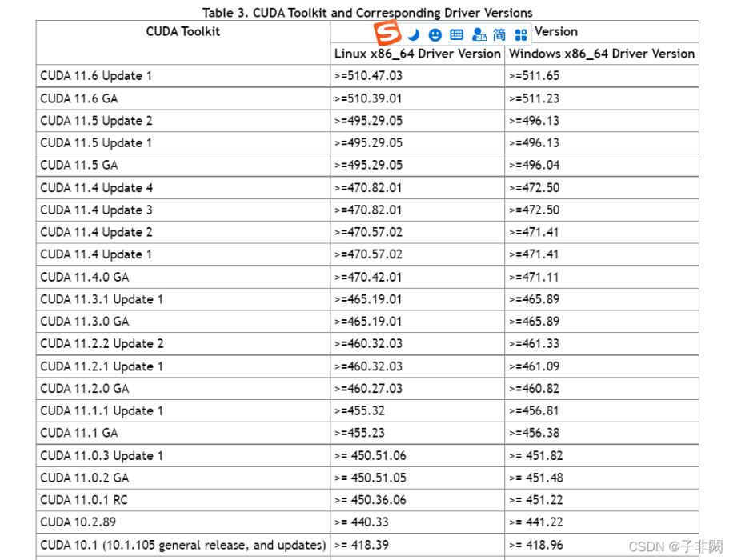Select the 'CUDA 10.2.89' cell

[182, 522]
